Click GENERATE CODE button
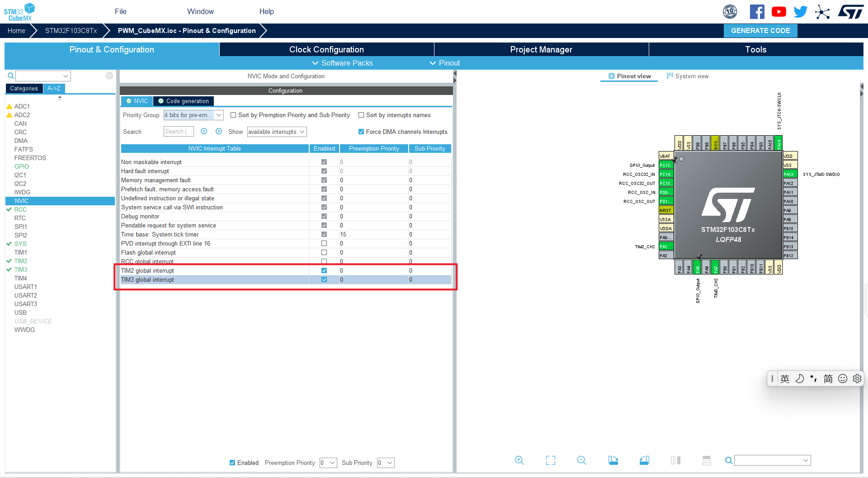The image size is (868, 478). tap(760, 31)
